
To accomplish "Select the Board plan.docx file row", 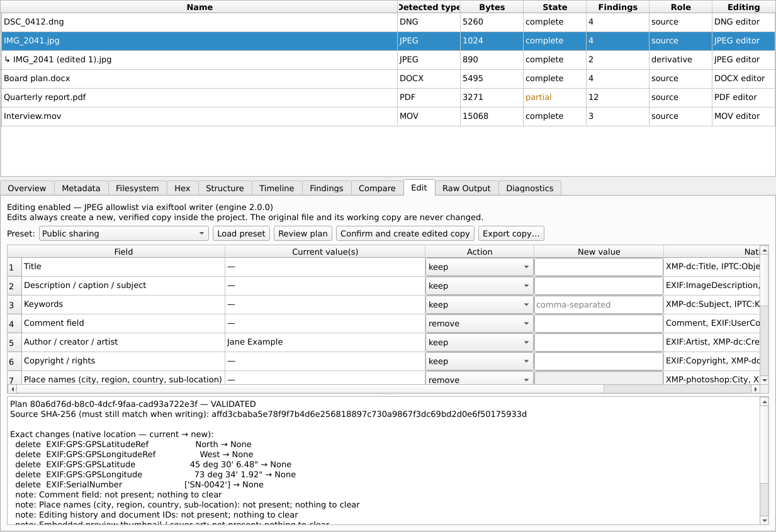I will 388,79.
